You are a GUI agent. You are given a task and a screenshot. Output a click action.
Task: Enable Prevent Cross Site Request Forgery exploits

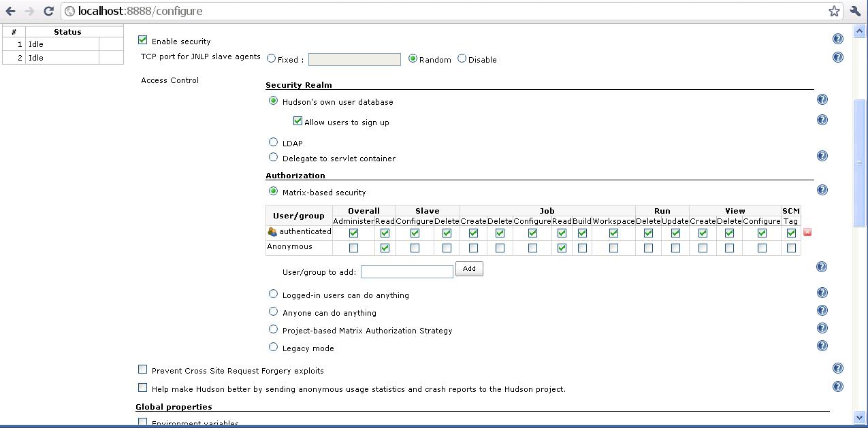143,369
